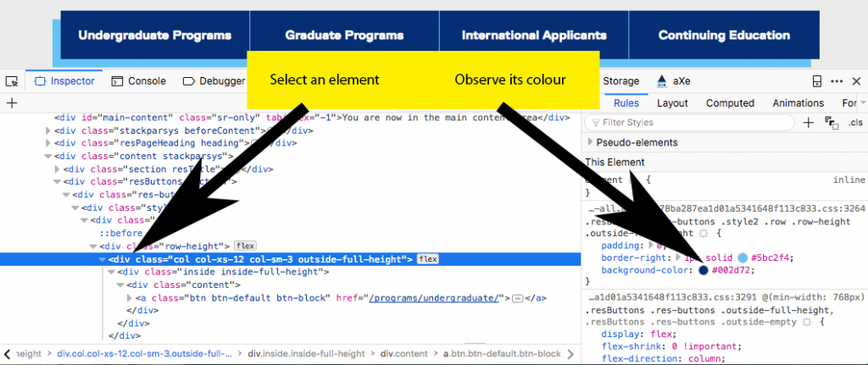
Task: Collapse the div class content node
Action: 120,285
